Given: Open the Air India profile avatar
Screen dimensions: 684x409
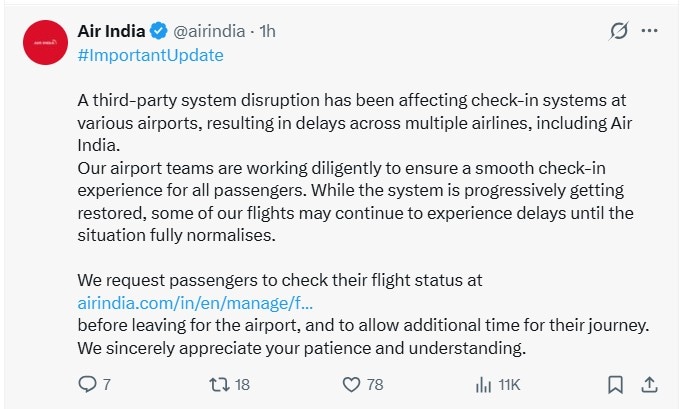Looking at the screenshot, I should 44,45.
